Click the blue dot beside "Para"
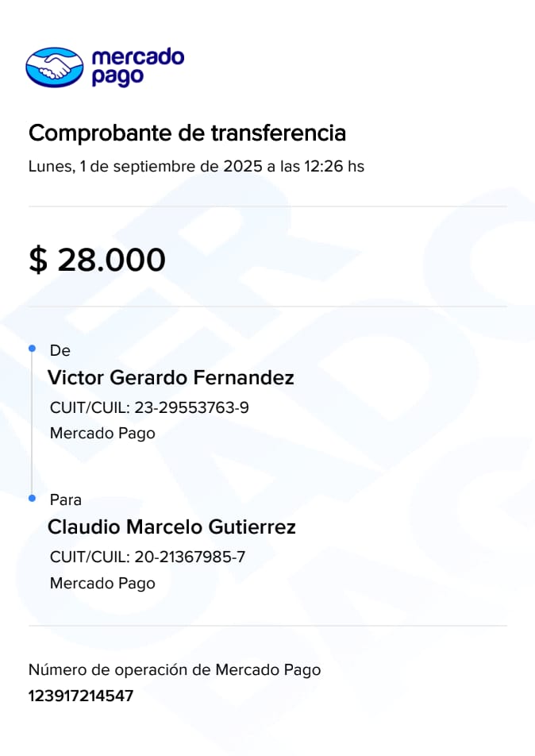This screenshot has width=535, height=756. [x=32, y=498]
